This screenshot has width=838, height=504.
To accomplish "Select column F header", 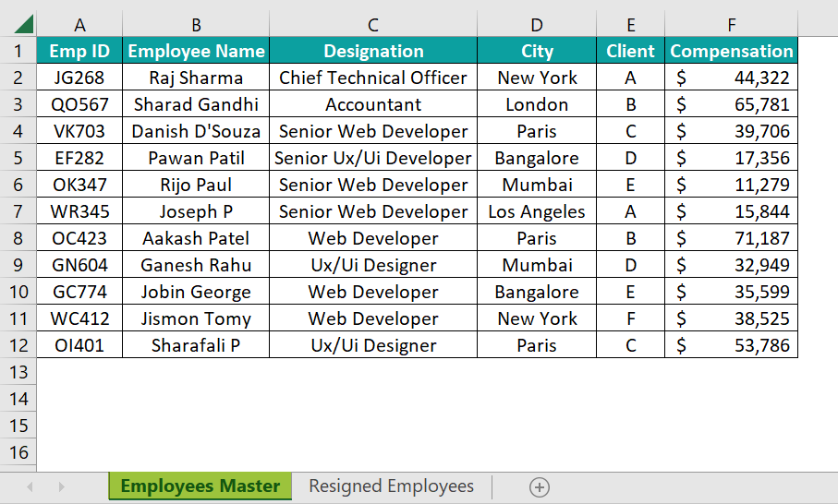I will pyautogui.click(x=731, y=25).
